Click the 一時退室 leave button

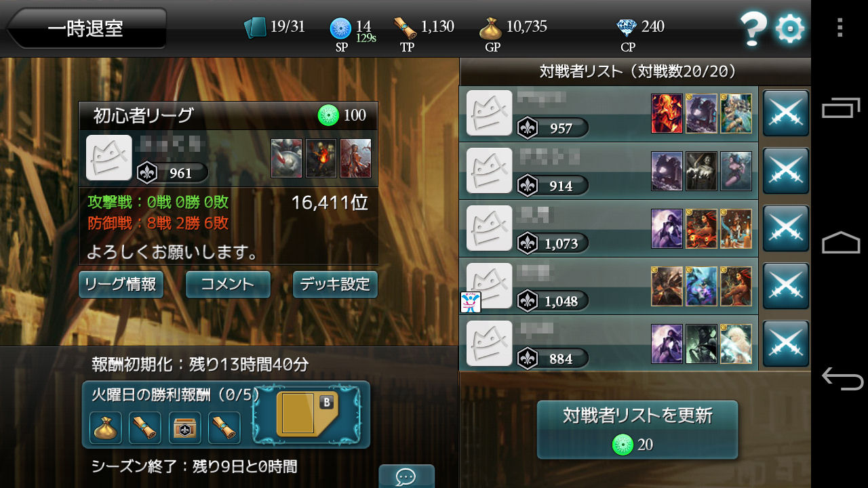(86, 28)
